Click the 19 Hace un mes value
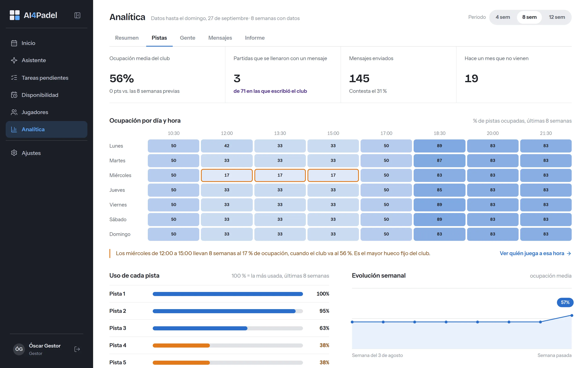Viewport: 588px width, 368px height. [471, 78]
